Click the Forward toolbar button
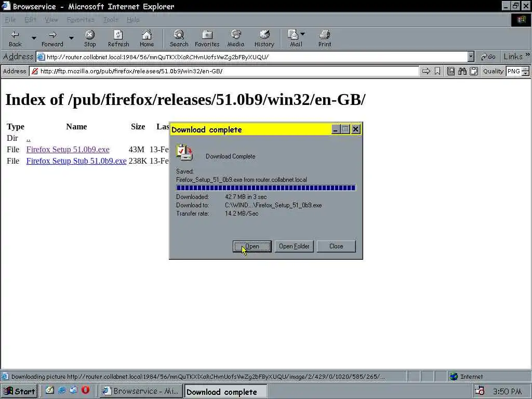The width and height of the screenshot is (532, 399). pyautogui.click(x=52, y=38)
